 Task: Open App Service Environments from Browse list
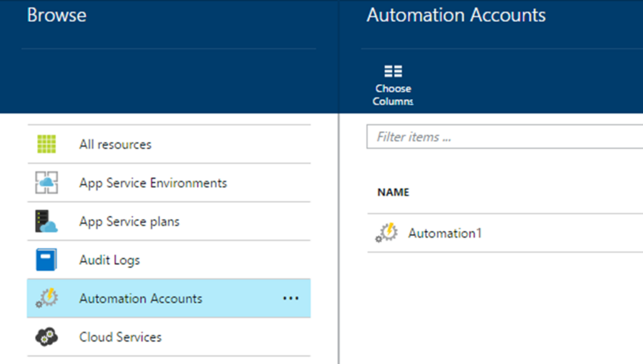tap(153, 183)
